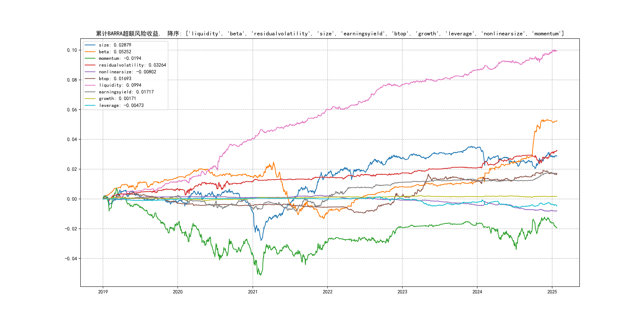Click the cyan leverage legend line sample

(90, 105)
